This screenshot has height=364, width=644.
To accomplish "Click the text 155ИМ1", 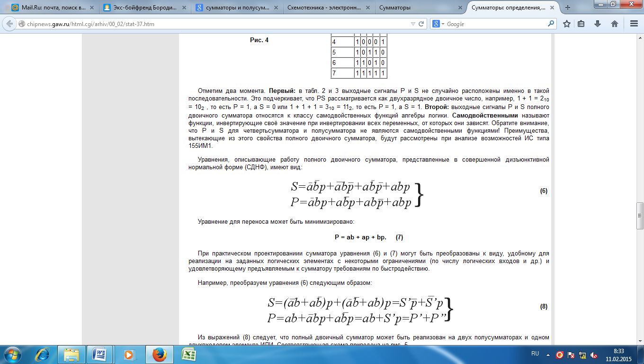I will [200, 146].
